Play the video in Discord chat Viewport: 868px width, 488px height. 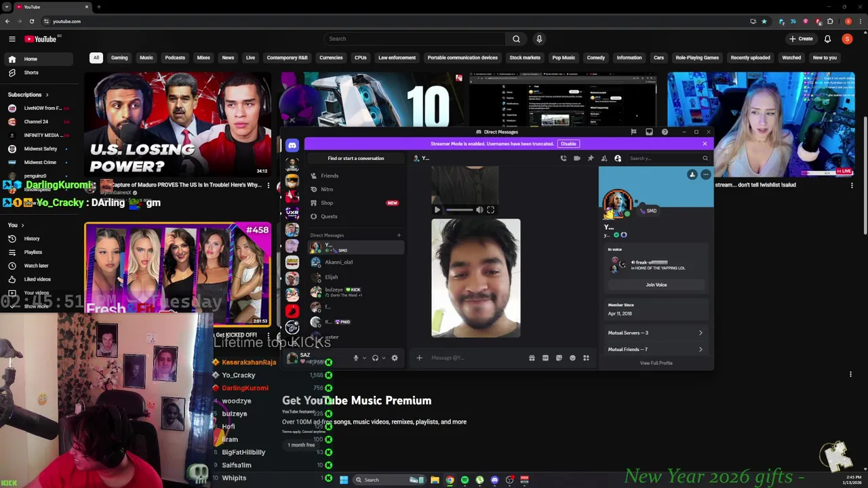click(x=437, y=210)
